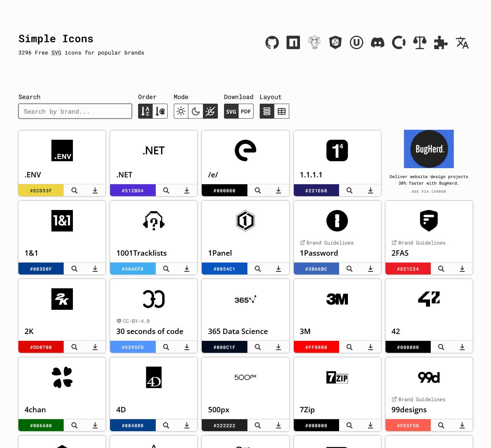Choose the compact grid layout option
491x448 pixels.
coord(282,111)
